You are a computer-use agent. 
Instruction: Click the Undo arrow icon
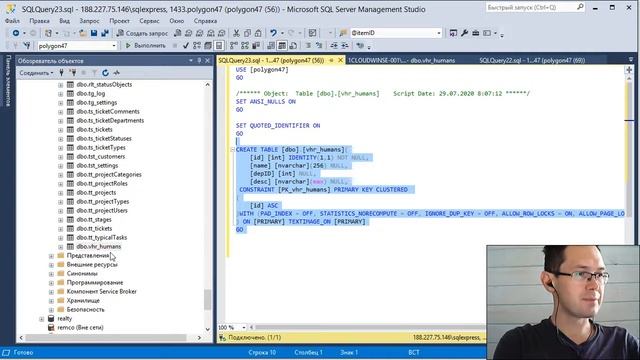tap(273, 33)
